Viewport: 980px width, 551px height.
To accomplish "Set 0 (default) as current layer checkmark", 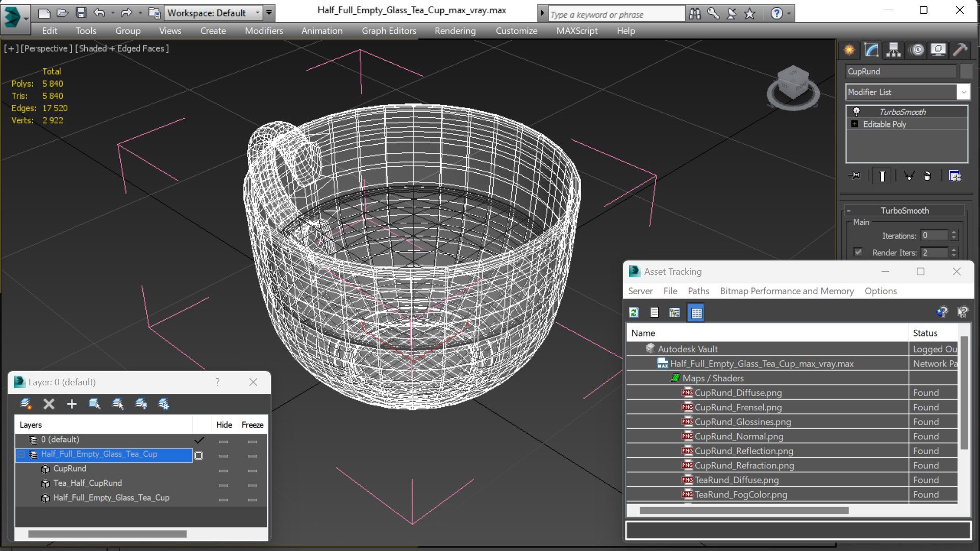I will (x=199, y=440).
